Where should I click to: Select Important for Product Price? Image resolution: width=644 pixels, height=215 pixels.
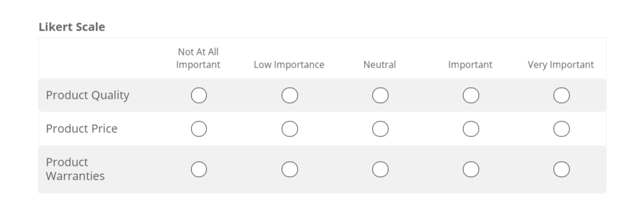pos(471,129)
